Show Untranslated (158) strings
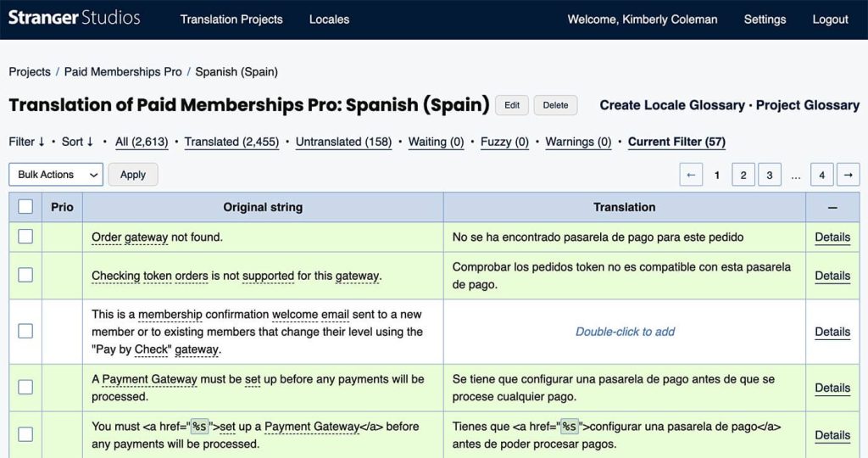868x458 pixels. click(x=343, y=142)
